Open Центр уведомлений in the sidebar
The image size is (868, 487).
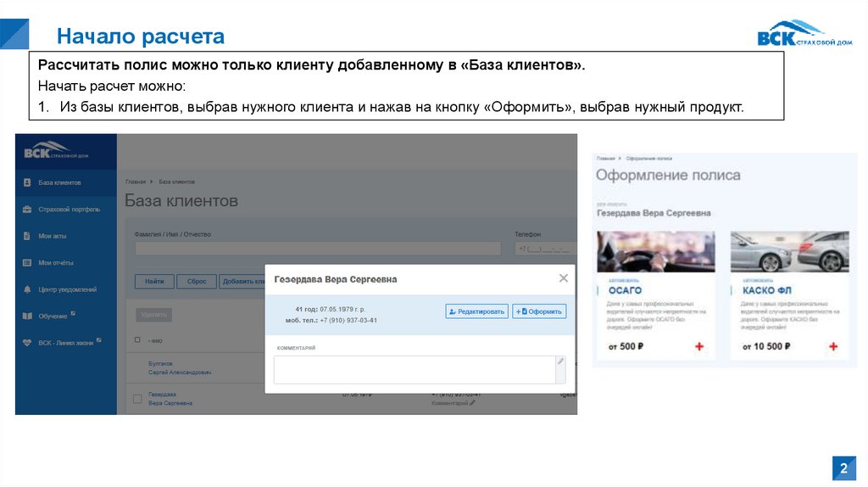pyautogui.click(x=67, y=290)
